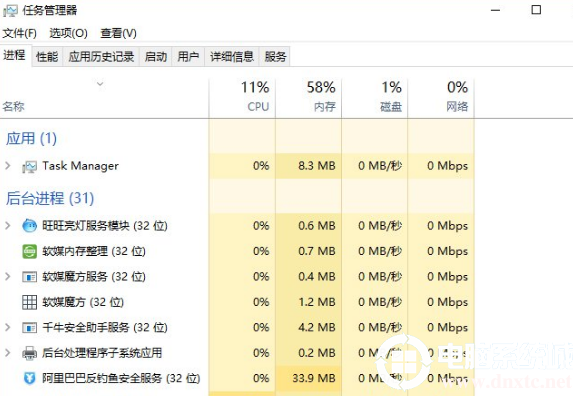Expand the 旺旺亮灯服务模块 process
The width and height of the screenshot is (573, 396).
[x=8, y=225]
